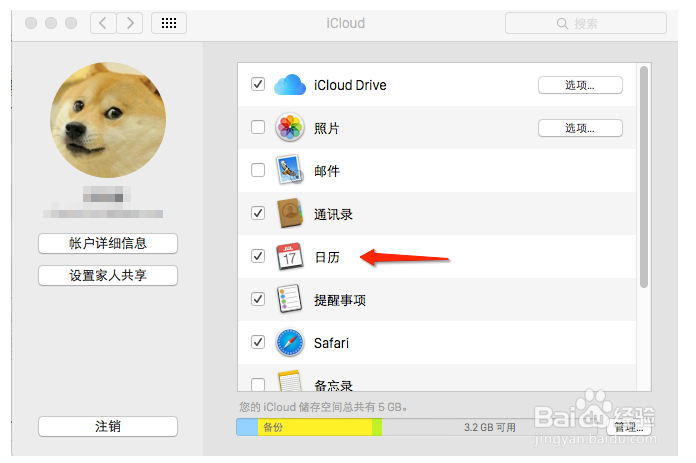This screenshot has height=463, width=696.
Task: Click the Mail (邮件) stamp icon
Action: point(290,170)
